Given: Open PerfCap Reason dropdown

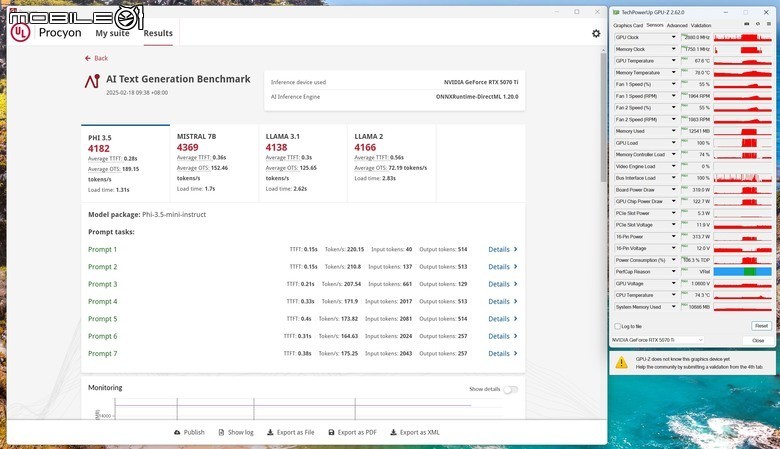Looking at the screenshot, I should tap(674, 272).
